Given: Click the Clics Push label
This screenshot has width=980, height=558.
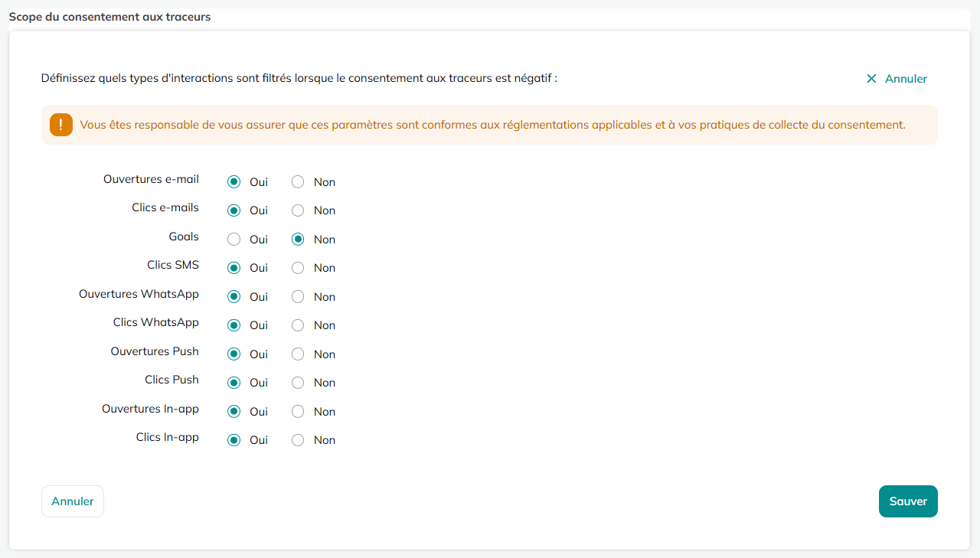Looking at the screenshot, I should coord(171,380).
